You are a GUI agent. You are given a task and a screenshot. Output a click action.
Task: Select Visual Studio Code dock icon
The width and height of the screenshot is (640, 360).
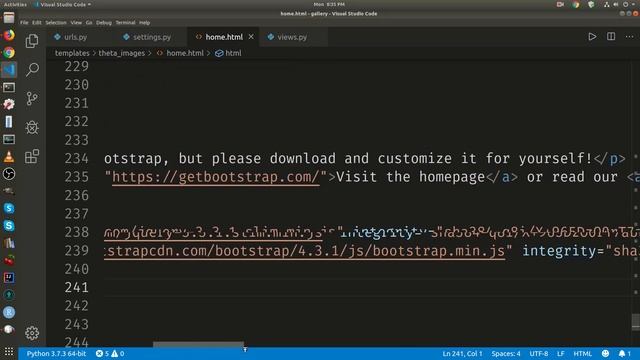pyautogui.click(x=9, y=70)
